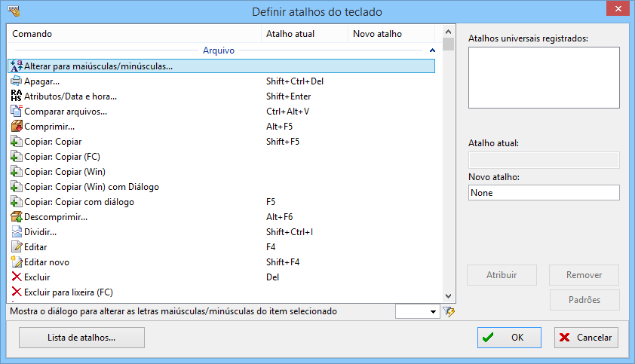Image resolution: width=635 pixels, height=364 pixels.
Task: Click the Shift+F4 shortcut cell
Action: (283, 262)
